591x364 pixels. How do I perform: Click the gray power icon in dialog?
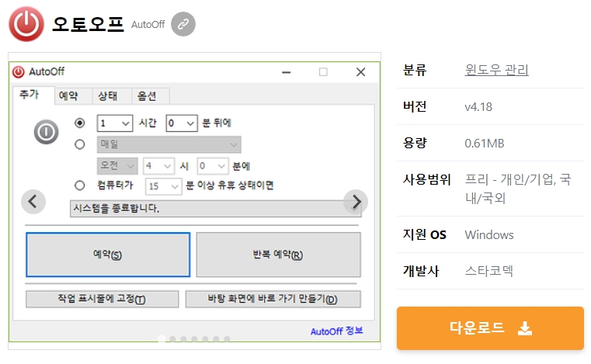pyautogui.click(x=46, y=132)
